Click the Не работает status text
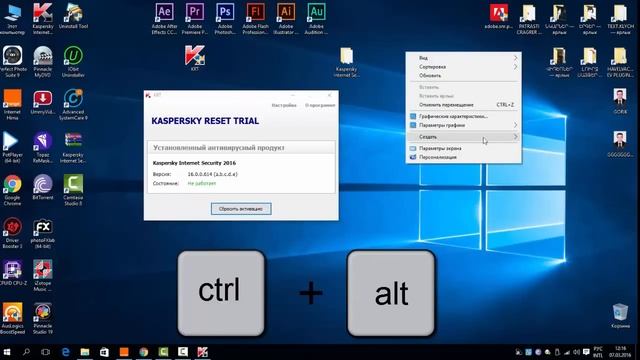This screenshot has width=640, height=360. coord(202,183)
